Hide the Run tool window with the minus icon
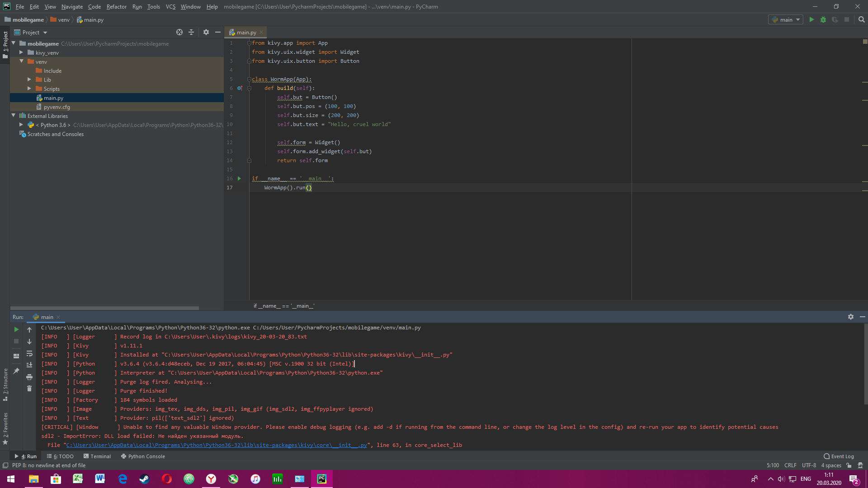868x488 pixels. 862,317
